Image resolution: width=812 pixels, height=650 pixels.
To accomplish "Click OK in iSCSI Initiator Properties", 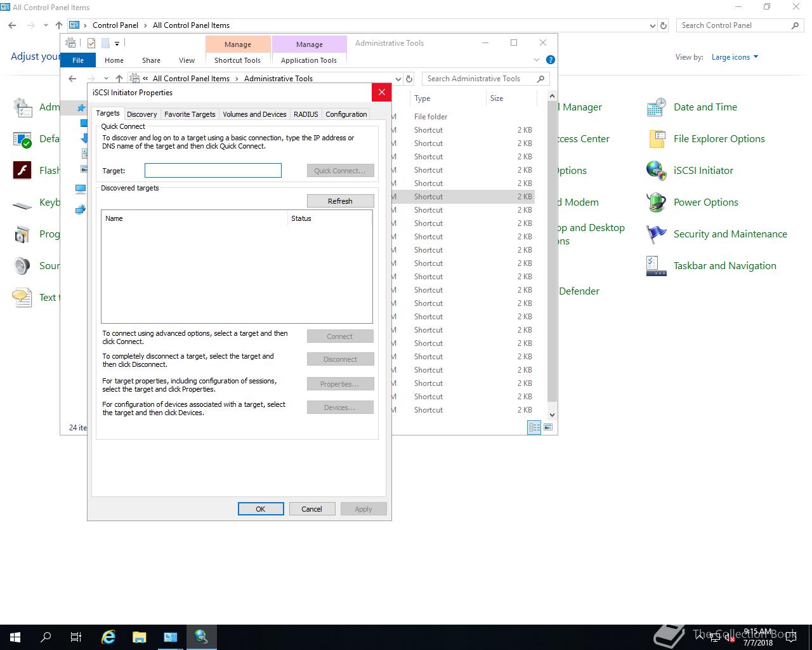I will coord(261,509).
